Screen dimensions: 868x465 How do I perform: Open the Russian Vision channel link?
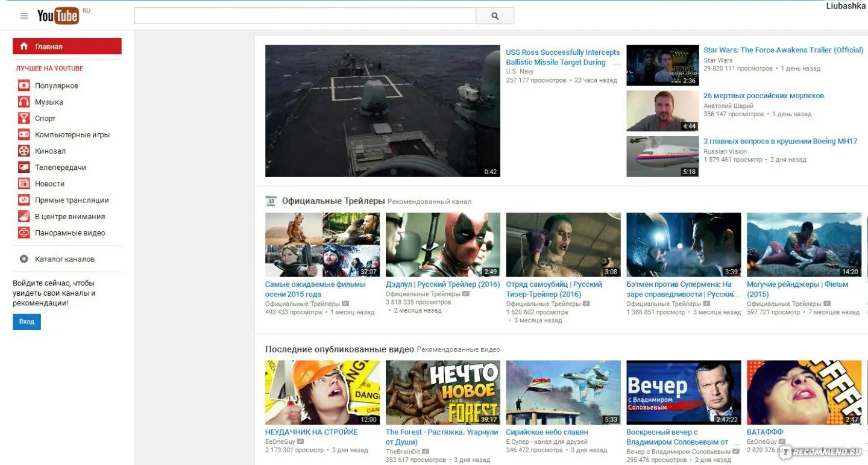point(725,152)
